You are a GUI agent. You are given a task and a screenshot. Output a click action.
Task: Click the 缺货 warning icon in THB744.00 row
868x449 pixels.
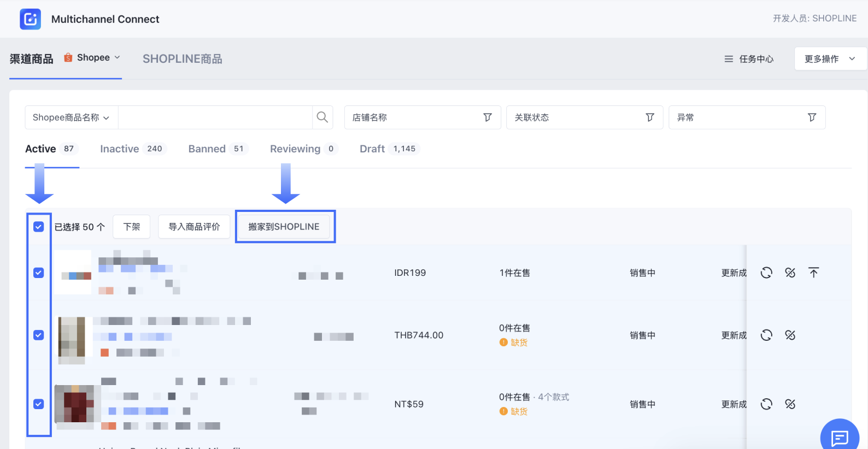[x=503, y=342]
